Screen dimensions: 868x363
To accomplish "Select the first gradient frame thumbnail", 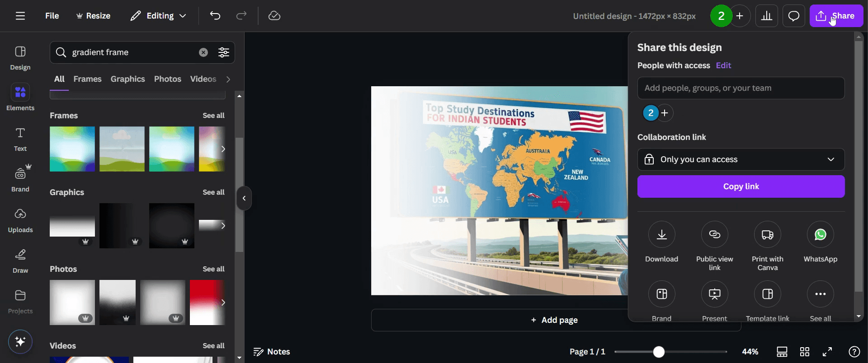I will click(x=72, y=149).
